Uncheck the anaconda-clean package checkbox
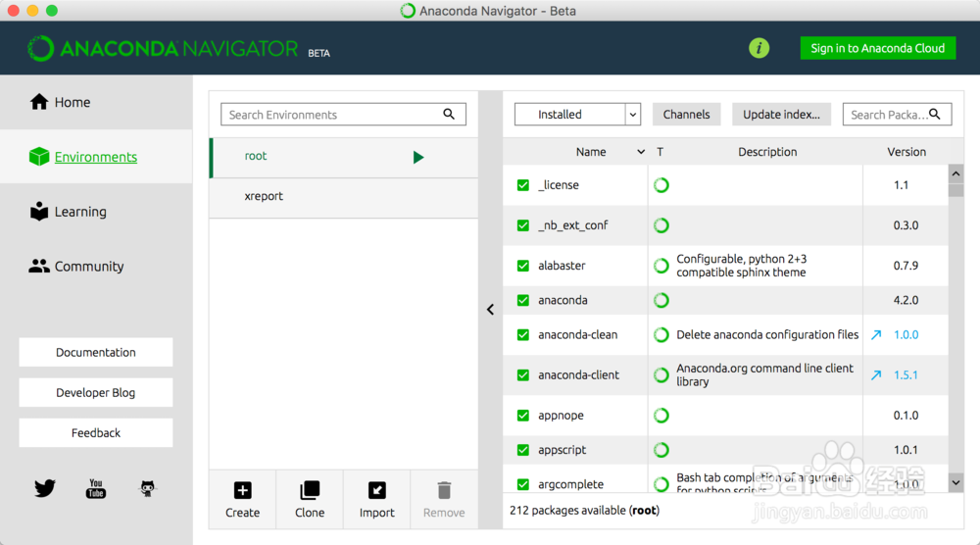This screenshot has height=545, width=980. click(523, 335)
